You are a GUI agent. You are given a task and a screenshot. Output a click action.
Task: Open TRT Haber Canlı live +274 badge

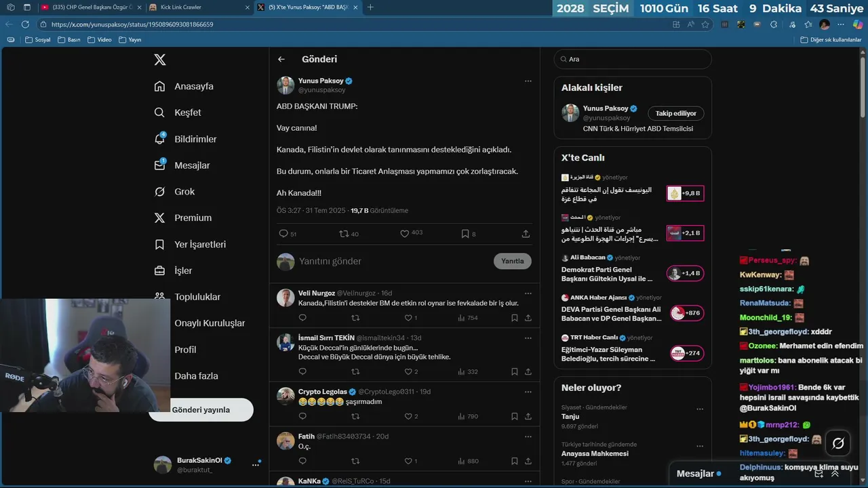[x=687, y=353]
